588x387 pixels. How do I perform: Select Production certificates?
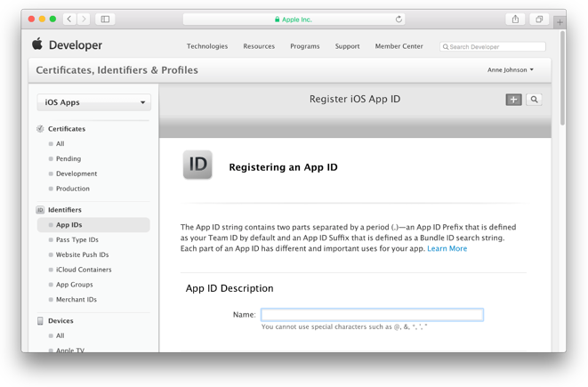73,189
